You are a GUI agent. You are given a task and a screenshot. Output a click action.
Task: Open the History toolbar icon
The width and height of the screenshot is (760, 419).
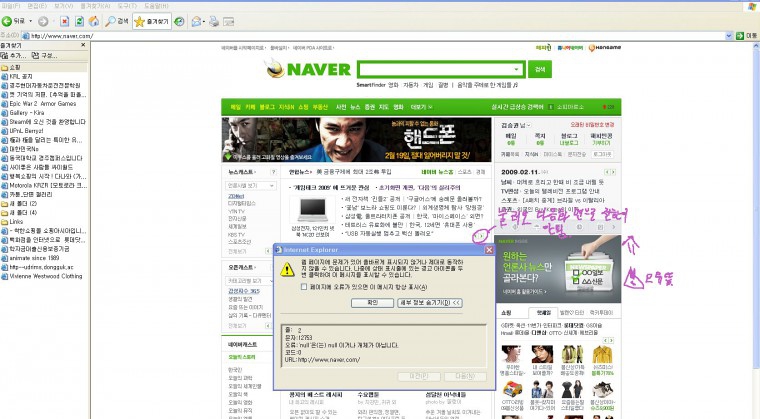[x=179, y=21]
